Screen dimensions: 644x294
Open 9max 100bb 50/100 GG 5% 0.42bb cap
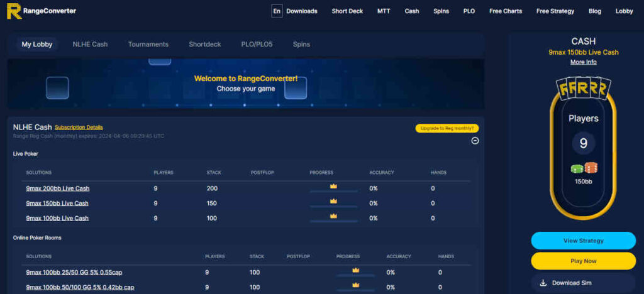click(80, 287)
